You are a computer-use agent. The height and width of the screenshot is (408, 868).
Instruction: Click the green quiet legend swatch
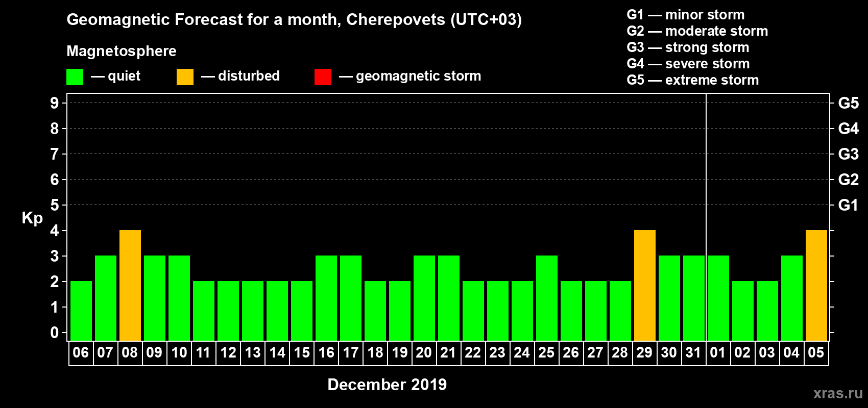coord(75,77)
